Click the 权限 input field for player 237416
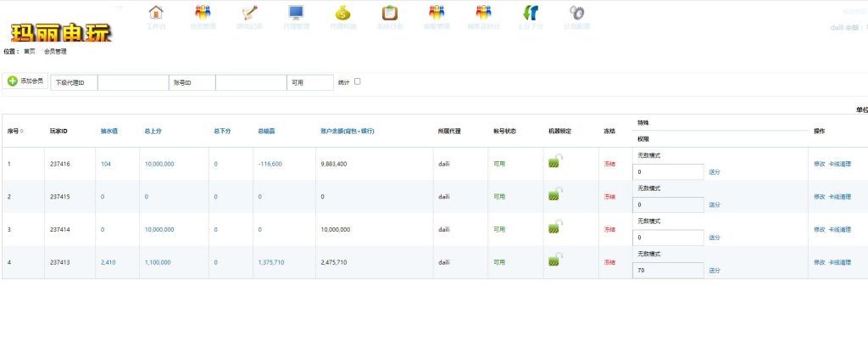868x353 pixels. point(668,171)
